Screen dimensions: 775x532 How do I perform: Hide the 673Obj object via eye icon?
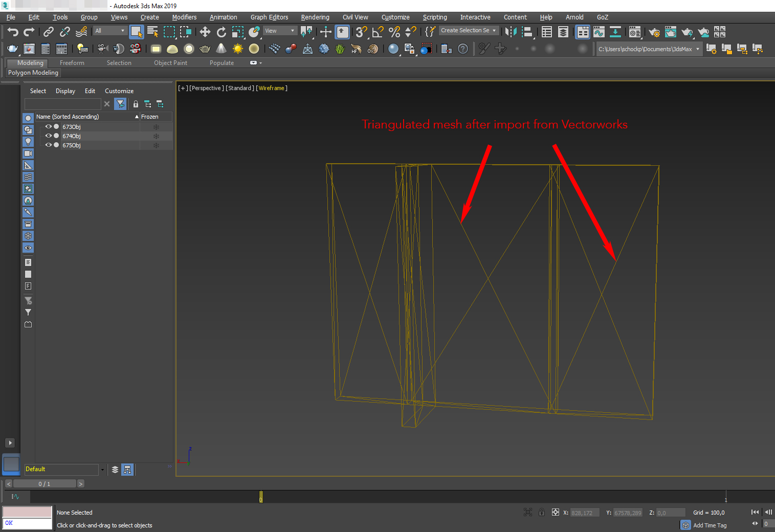click(x=49, y=127)
